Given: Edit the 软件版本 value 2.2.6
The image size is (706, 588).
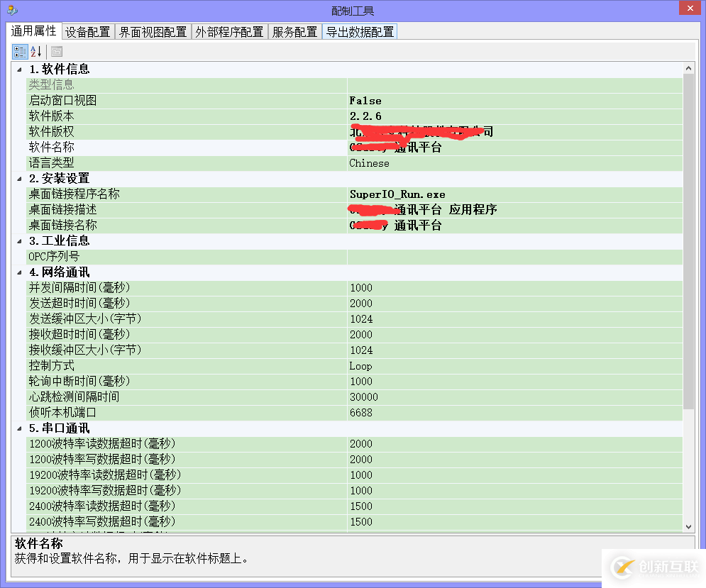Looking at the screenshot, I should point(515,116).
